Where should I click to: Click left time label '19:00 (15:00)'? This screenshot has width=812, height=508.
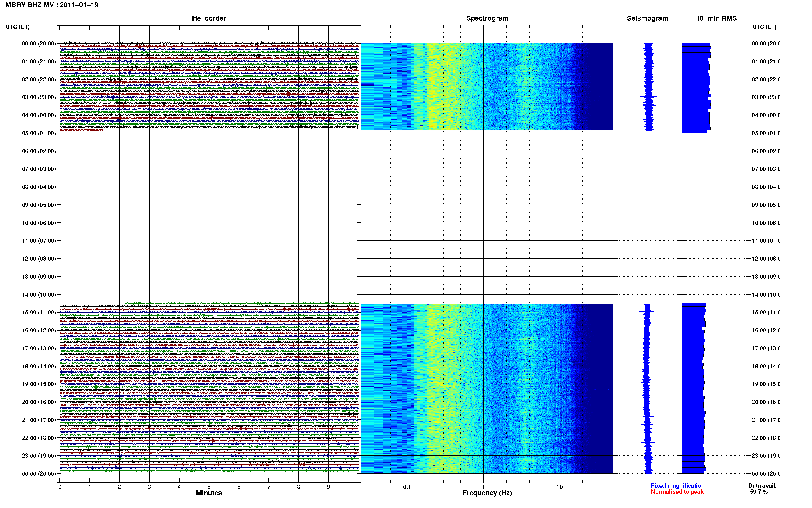(39, 384)
